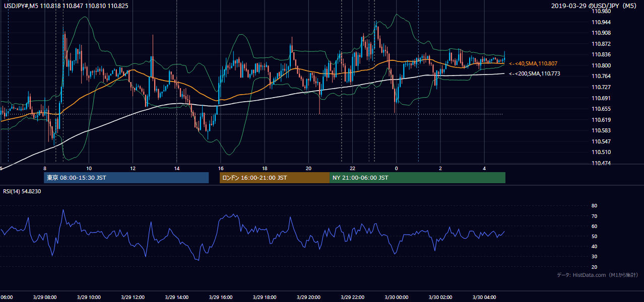Click RSI scale value 50

(x=595, y=236)
